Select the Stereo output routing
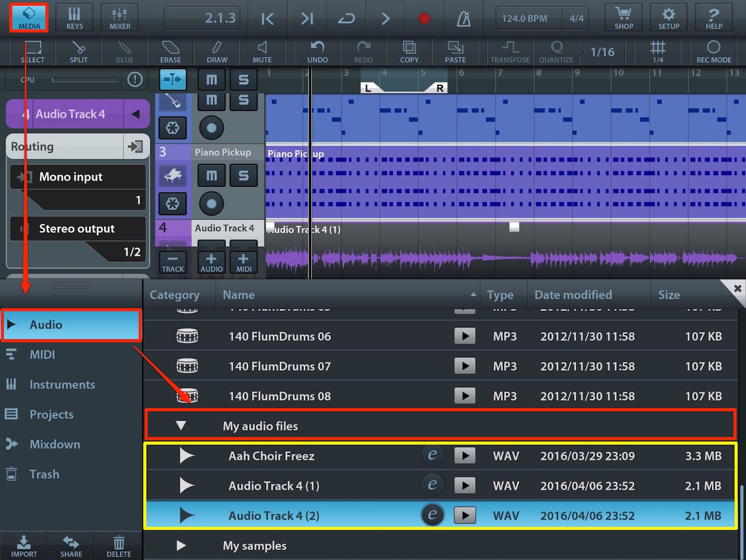The width and height of the screenshot is (746, 560). (x=78, y=229)
